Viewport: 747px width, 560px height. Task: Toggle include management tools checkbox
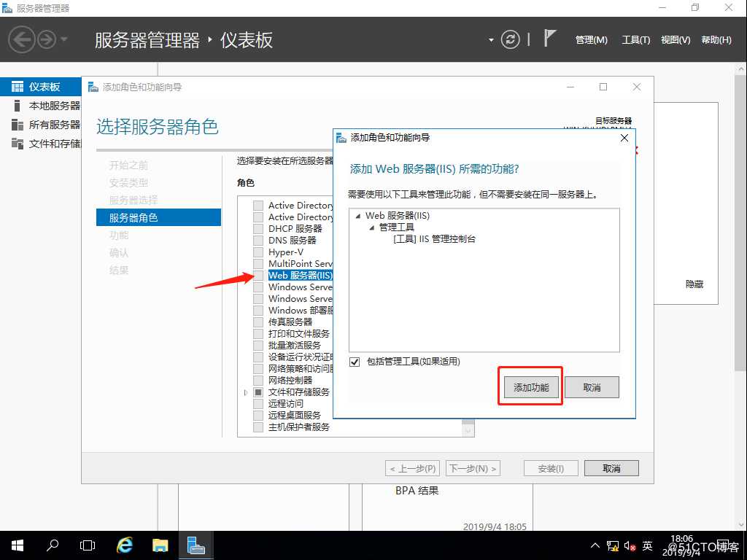[355, 362]
